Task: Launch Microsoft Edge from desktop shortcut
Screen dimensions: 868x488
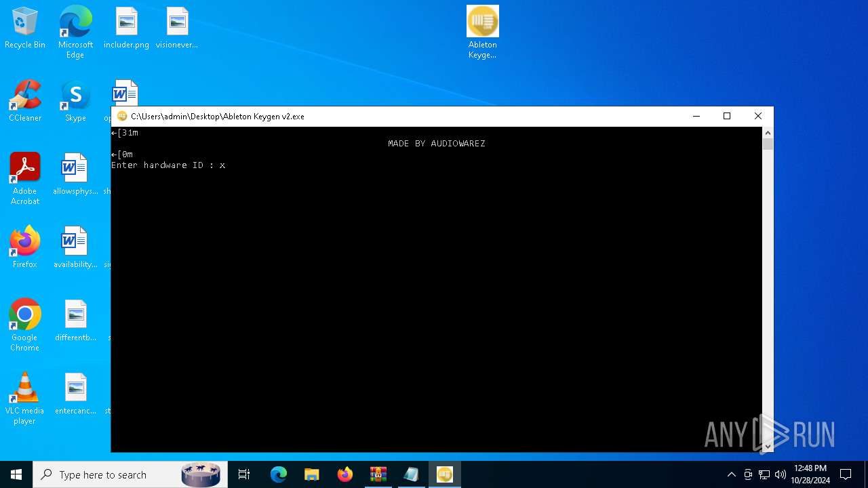Action: point(75,32)
